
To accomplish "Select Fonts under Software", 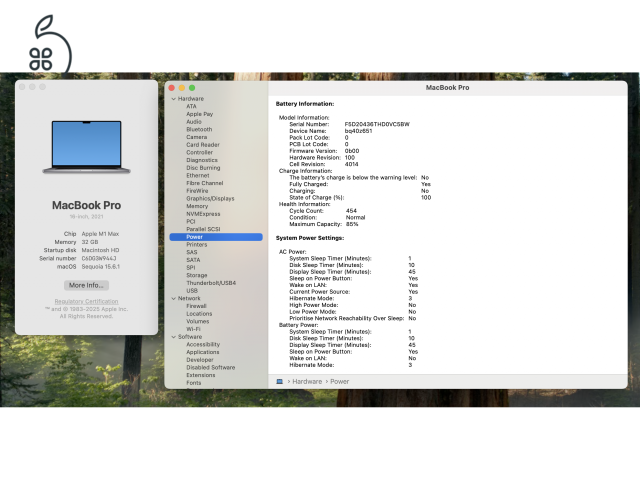I will pos(193,383).
